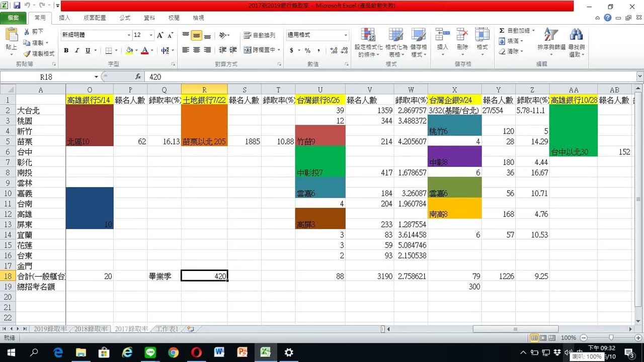
Task: Apply the red font color A
Action: pyautogui.click(x=145, y=50)
